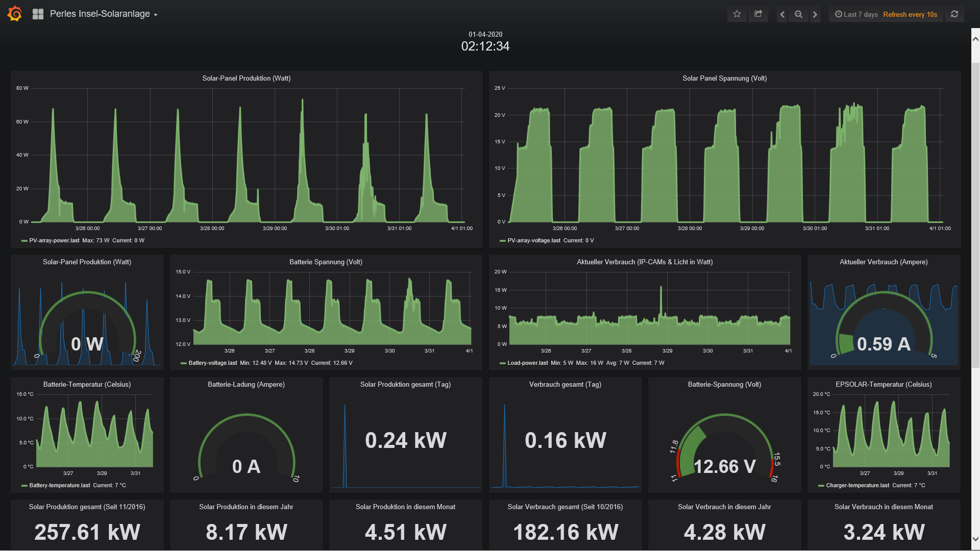Click Refresh every 10s interval setting

(910, 14)
